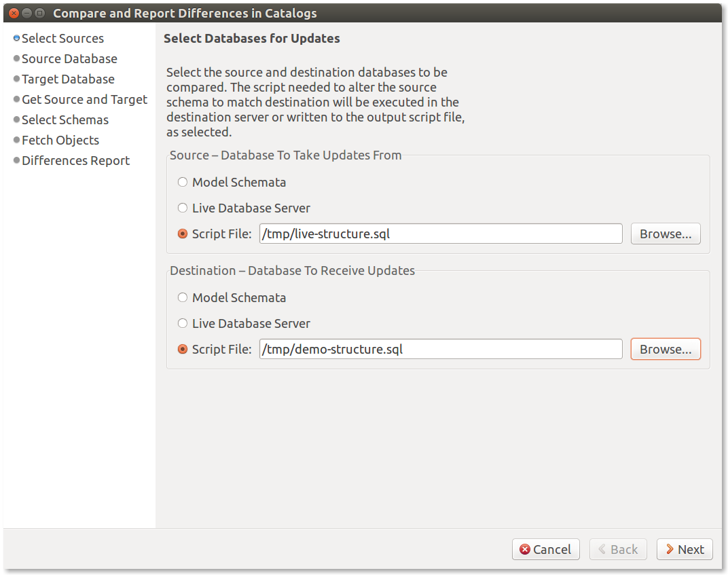Click Source – Database To Take Updates From label
The height and width of the screenshot is (575, 728).
pyautogui.click(x=285, y=155)
